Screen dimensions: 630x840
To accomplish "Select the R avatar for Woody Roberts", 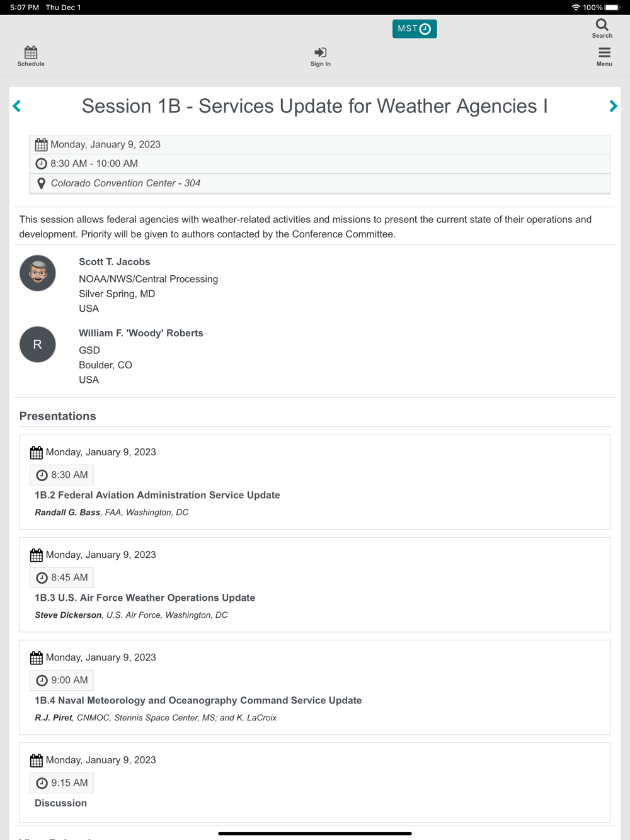I will tap(38, 344).
